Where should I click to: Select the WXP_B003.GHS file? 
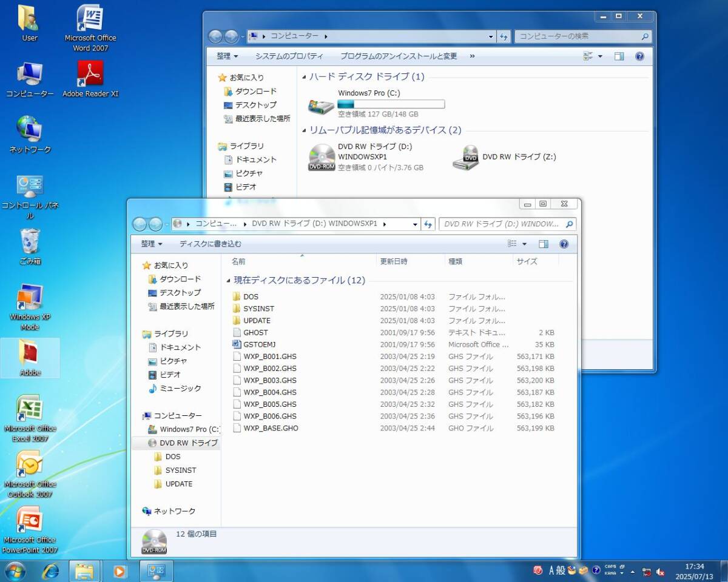[393, 380]
